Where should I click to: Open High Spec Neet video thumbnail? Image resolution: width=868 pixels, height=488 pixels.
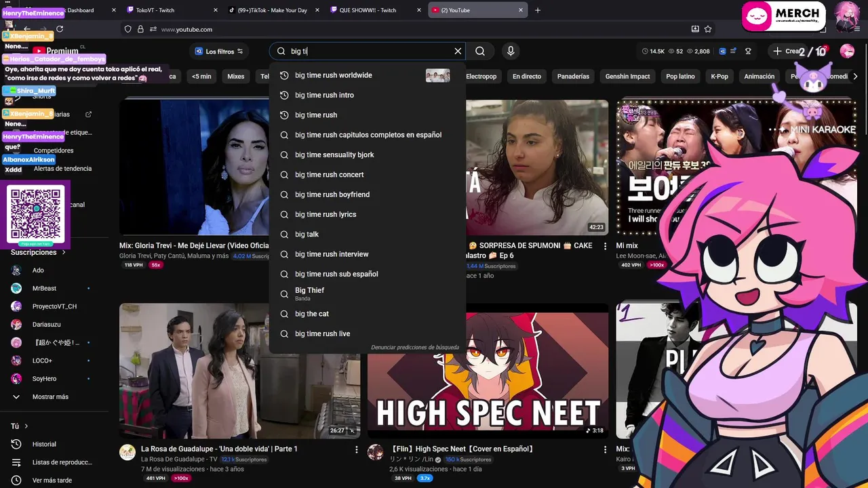click(x=488, y=371)
